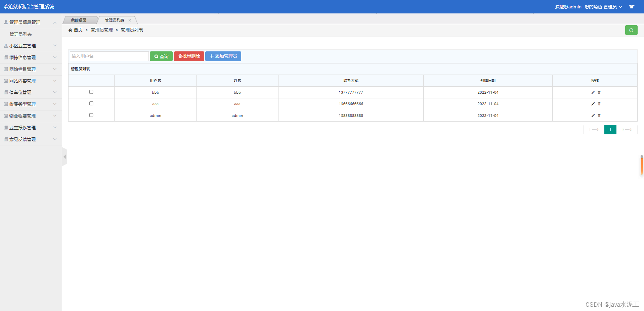Collapse the 管理员信息管理 menu chevron

55,23
